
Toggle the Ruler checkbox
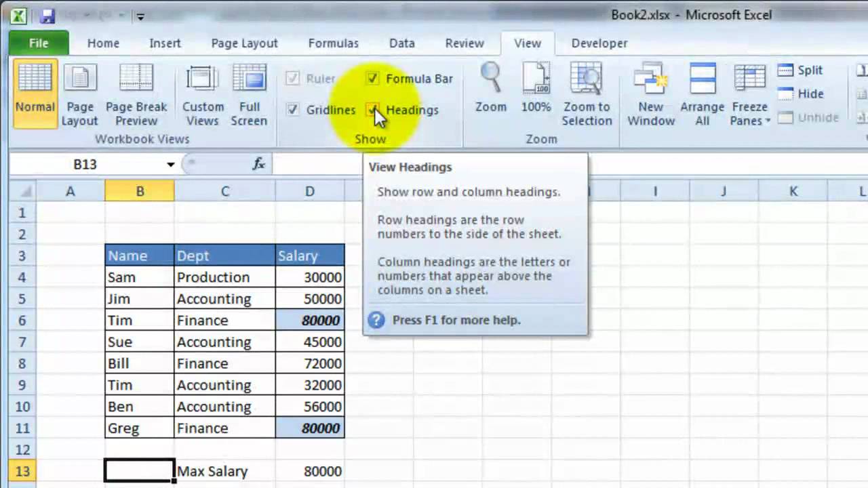pyautogui.click(x=292, y=79)
